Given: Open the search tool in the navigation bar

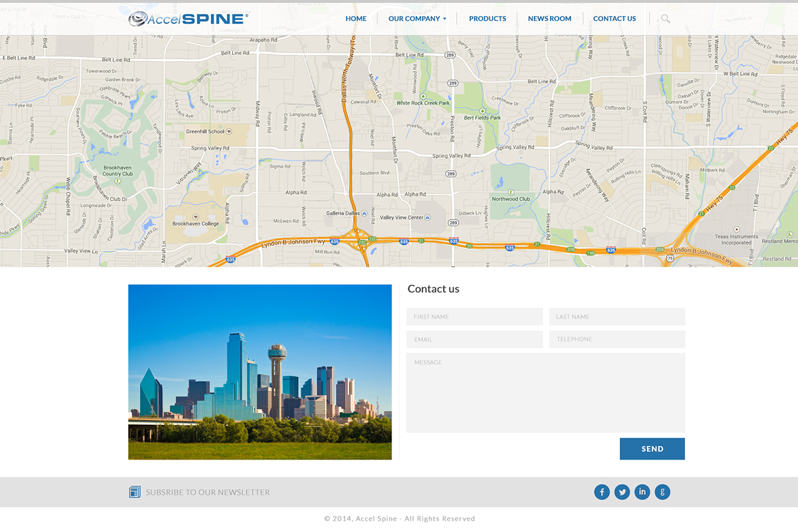Looking at the screenshot, I should pos(664,19).
